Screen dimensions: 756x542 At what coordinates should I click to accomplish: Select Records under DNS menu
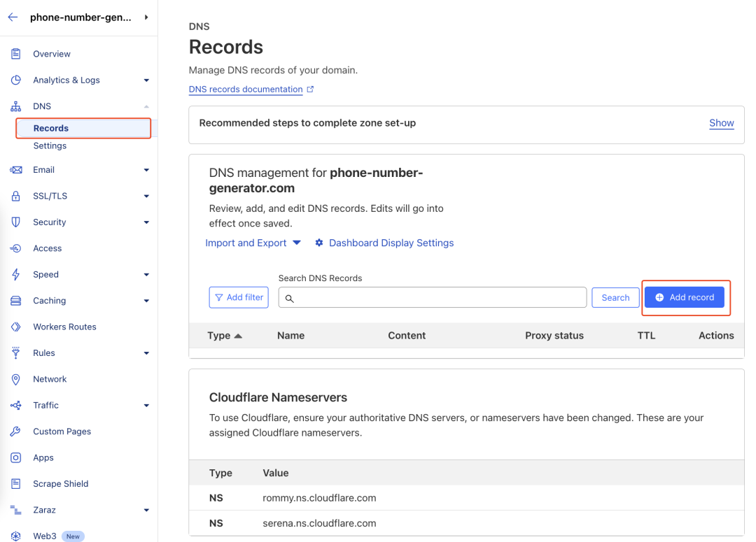click(x=51, y=129)
